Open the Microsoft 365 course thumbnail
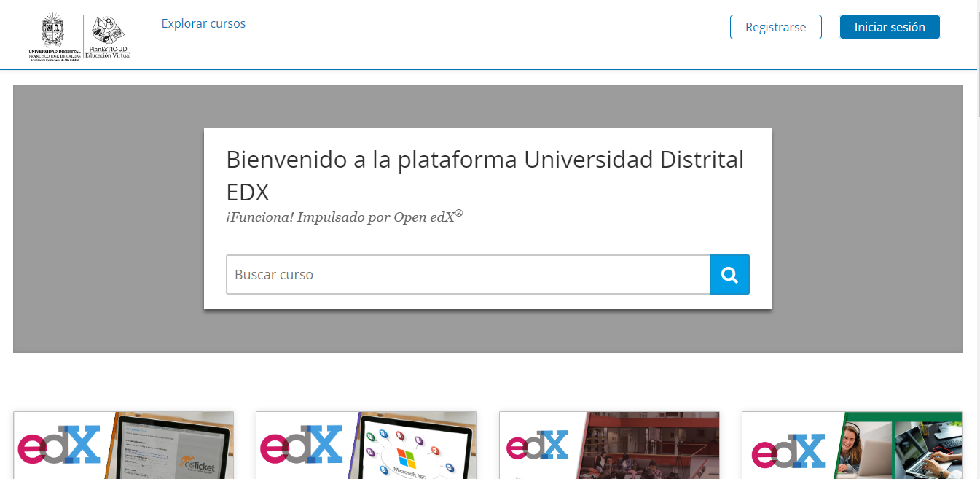Screen dimensions: 980x479 pos(366,445)
